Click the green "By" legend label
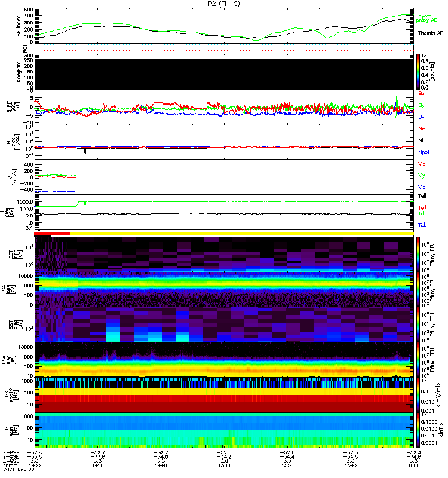Screen dimensions: 448x478 point(421,106)
